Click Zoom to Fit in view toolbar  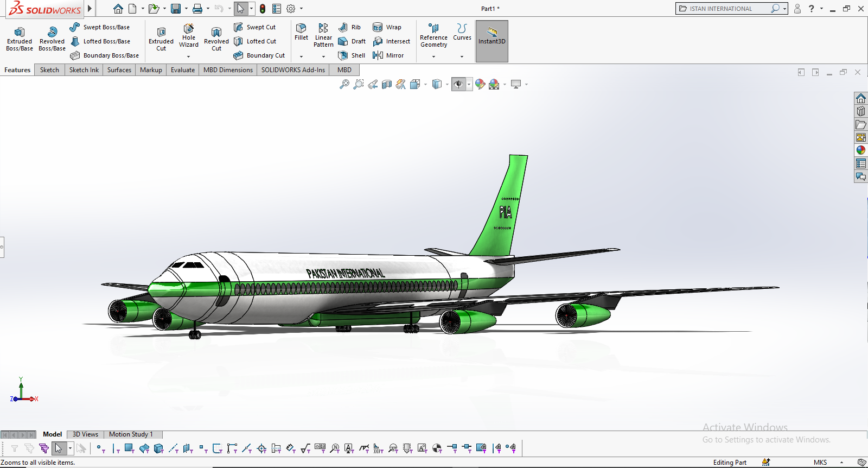coord(344,84)
